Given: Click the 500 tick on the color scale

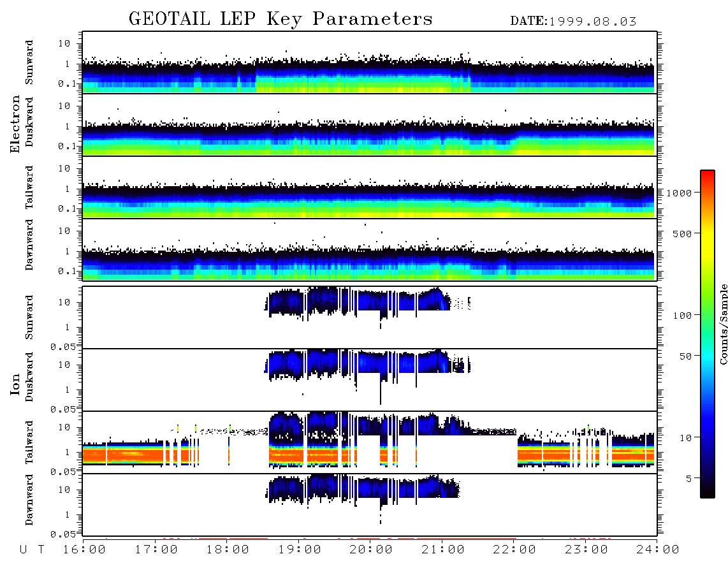Looking at the screenshot, I should (x=682, y=233).
